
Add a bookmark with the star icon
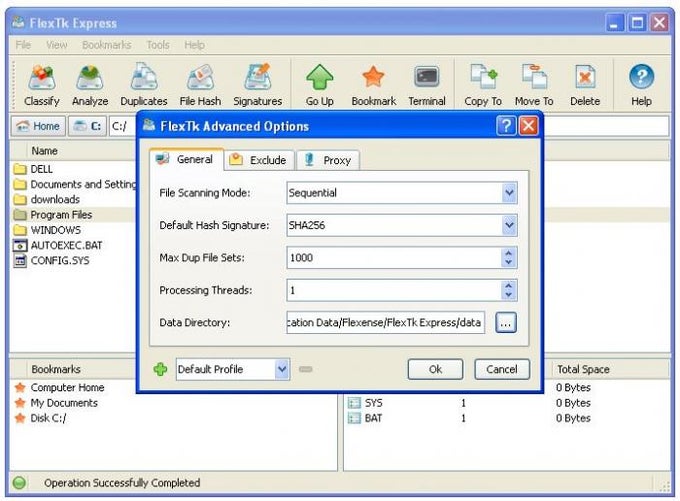point(373,77)
